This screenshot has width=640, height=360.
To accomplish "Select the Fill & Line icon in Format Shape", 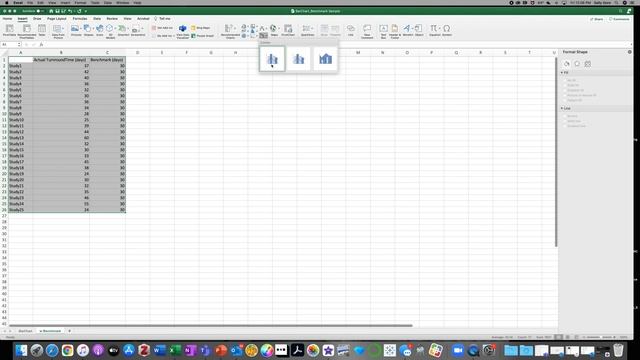I will point(567,64).
